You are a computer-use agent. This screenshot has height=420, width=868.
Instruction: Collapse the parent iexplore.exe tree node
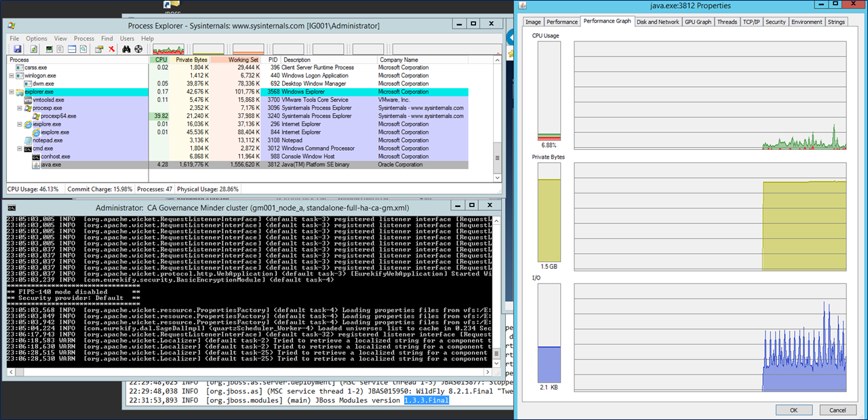point(20,124)
